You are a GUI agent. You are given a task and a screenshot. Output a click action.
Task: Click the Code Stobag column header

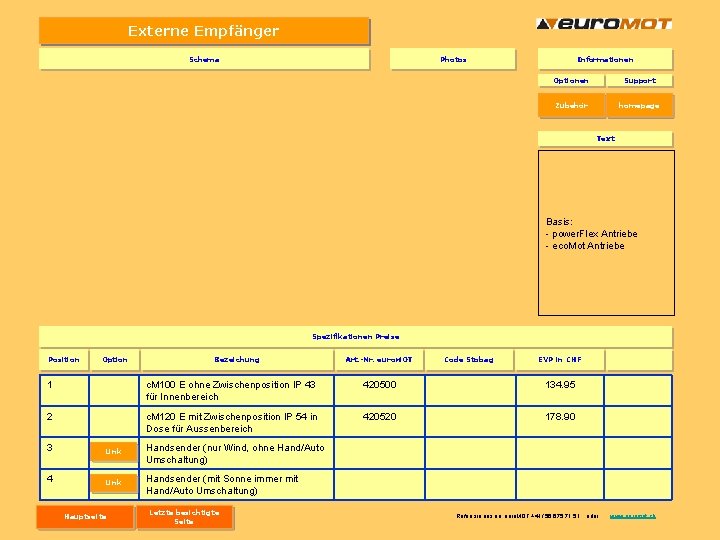[469, 360]
